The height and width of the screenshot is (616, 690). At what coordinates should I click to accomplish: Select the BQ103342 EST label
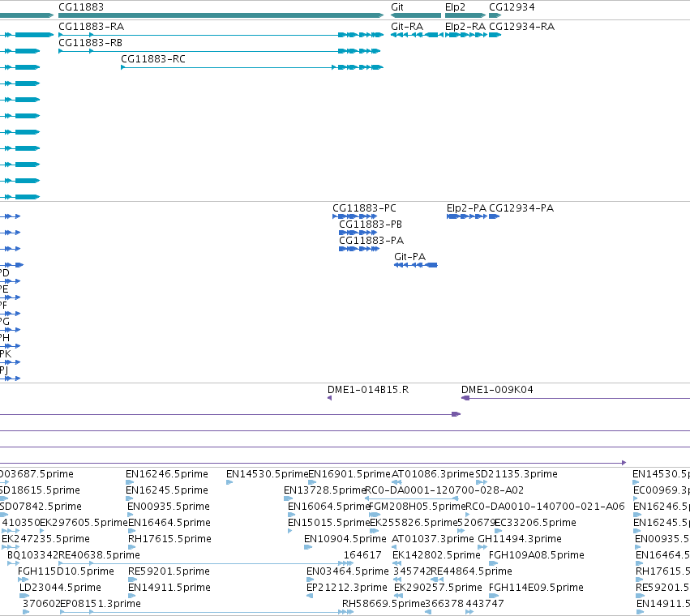pos(32,555)
